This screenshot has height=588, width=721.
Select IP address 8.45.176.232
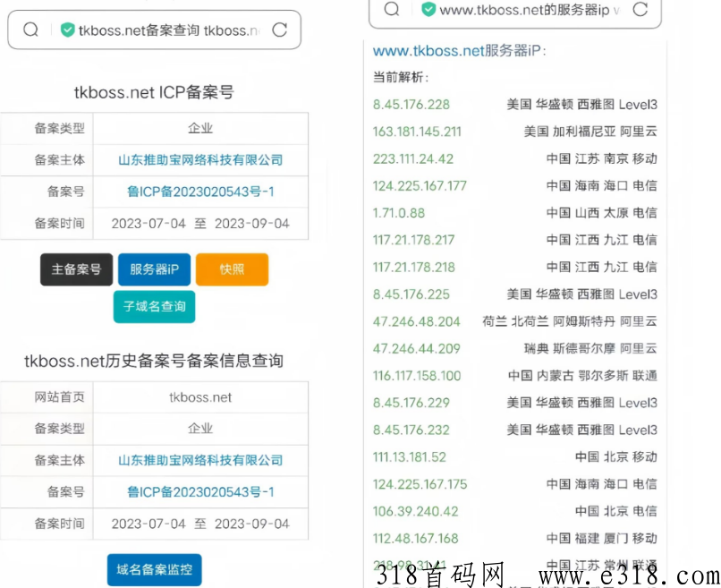[x=411, y=430]
